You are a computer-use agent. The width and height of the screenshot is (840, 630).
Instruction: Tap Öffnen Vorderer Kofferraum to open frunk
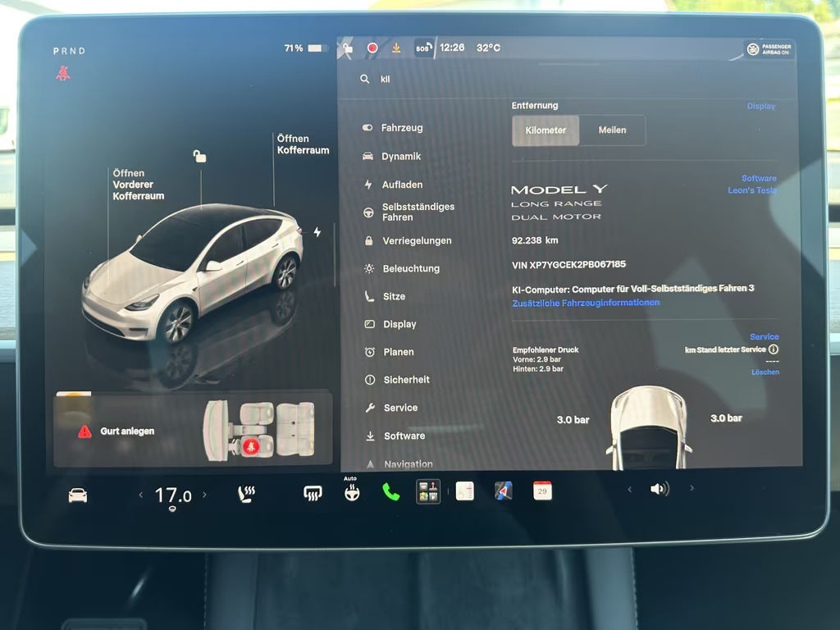pos(138,185)
